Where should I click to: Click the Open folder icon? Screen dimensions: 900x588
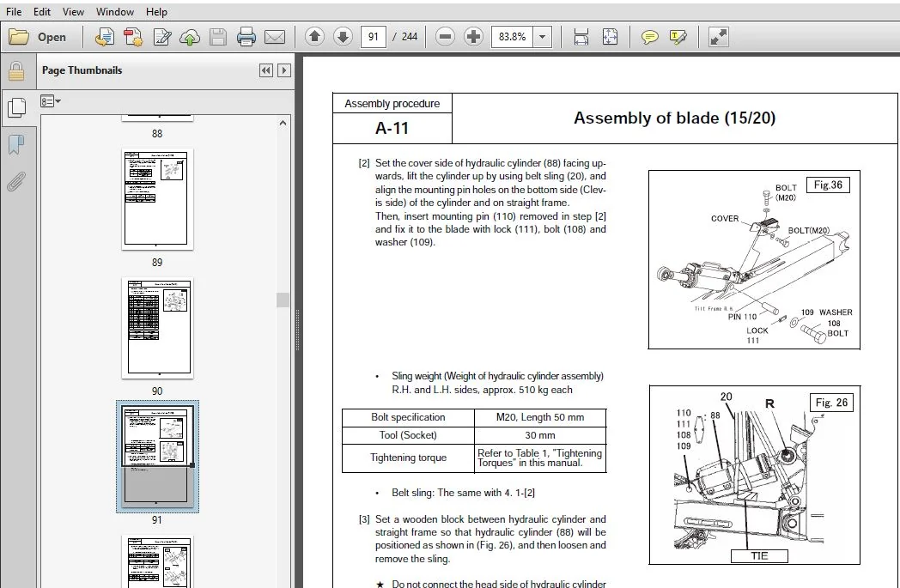(18, 37)
